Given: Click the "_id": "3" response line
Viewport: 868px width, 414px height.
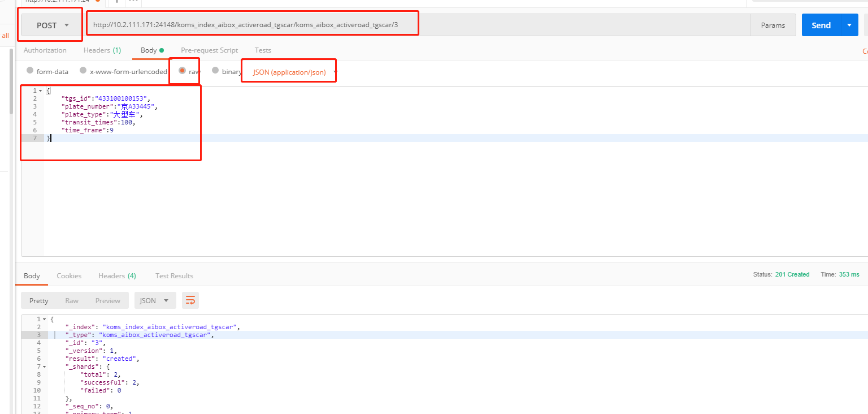Looking at the screenshot, I should [x=85, y=343].
